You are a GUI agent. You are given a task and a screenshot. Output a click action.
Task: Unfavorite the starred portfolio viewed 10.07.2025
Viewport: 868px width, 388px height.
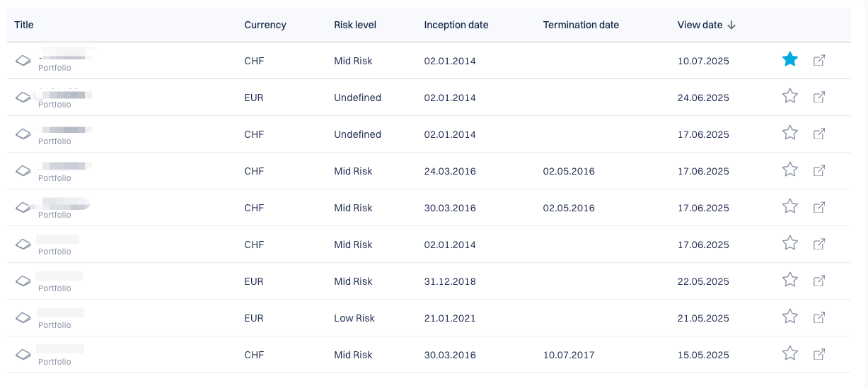[790, 60]
